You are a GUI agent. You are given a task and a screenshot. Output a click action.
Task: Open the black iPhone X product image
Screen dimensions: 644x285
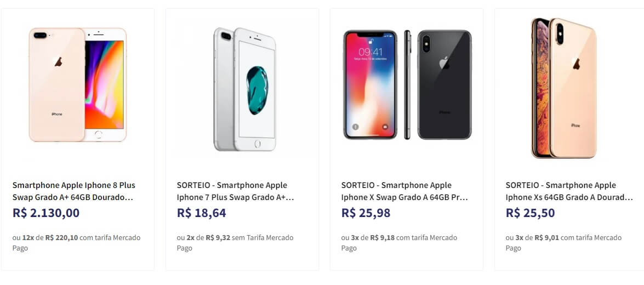[407, 84]
